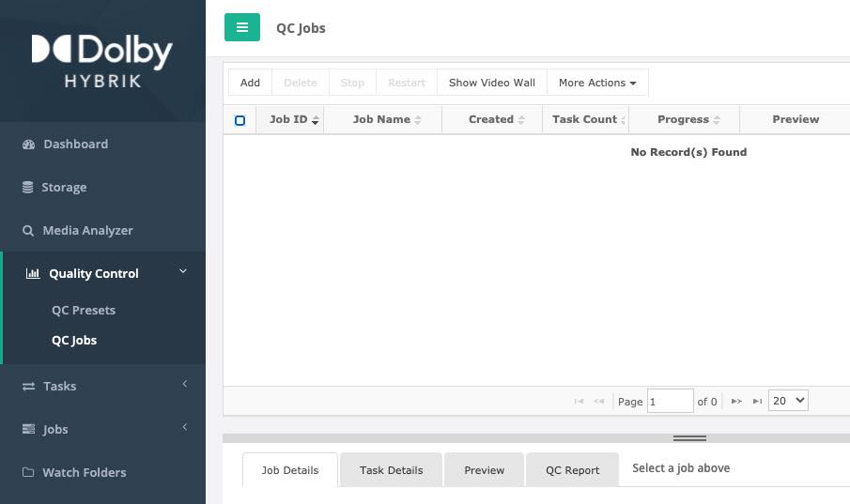Image resolution: width=850 pixels, height=504 pixels.
Task: Sort by Job ID arrows
Action: click(315, 120)
